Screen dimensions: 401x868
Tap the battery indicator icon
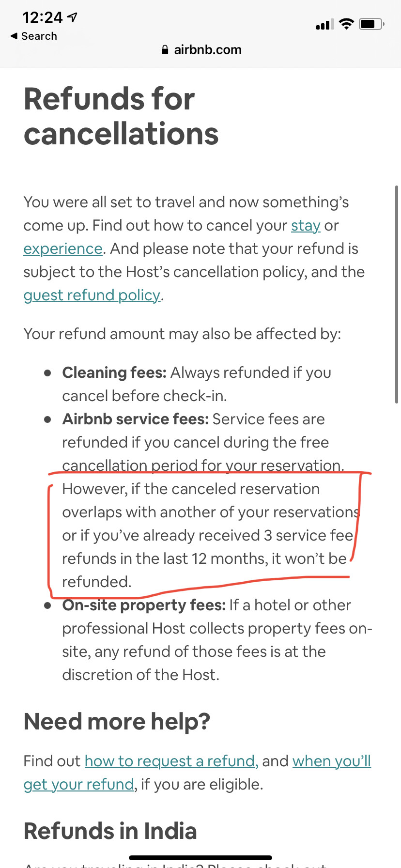click(371, 24)
